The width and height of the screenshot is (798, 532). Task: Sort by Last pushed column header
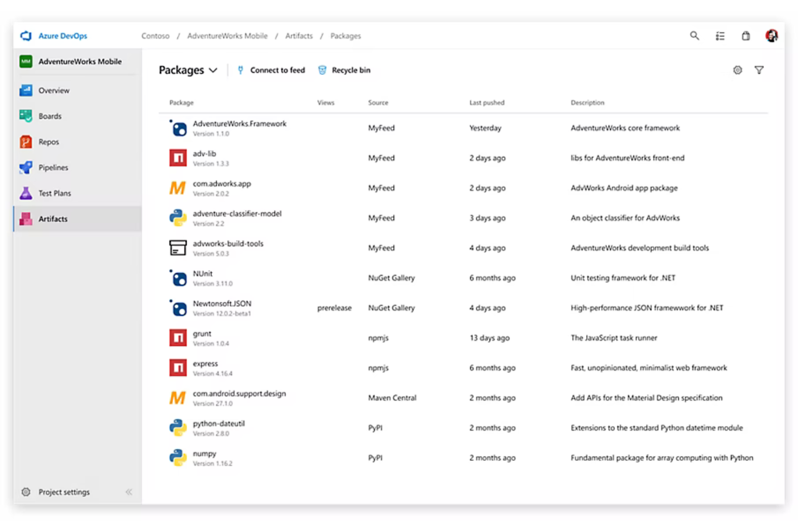point(487,102)
